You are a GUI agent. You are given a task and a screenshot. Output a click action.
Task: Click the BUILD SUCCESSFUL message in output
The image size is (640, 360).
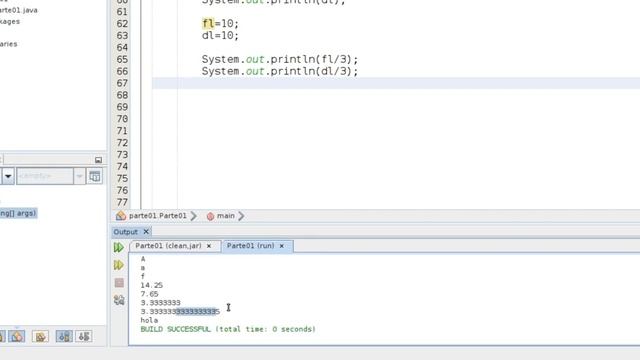coord(228,329)
